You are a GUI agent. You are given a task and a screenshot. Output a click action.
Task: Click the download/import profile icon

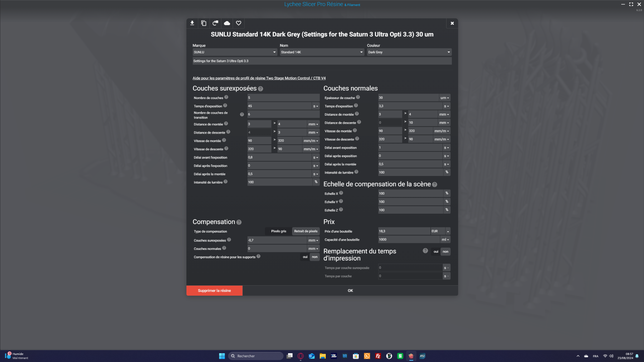(x=192, y=23)
